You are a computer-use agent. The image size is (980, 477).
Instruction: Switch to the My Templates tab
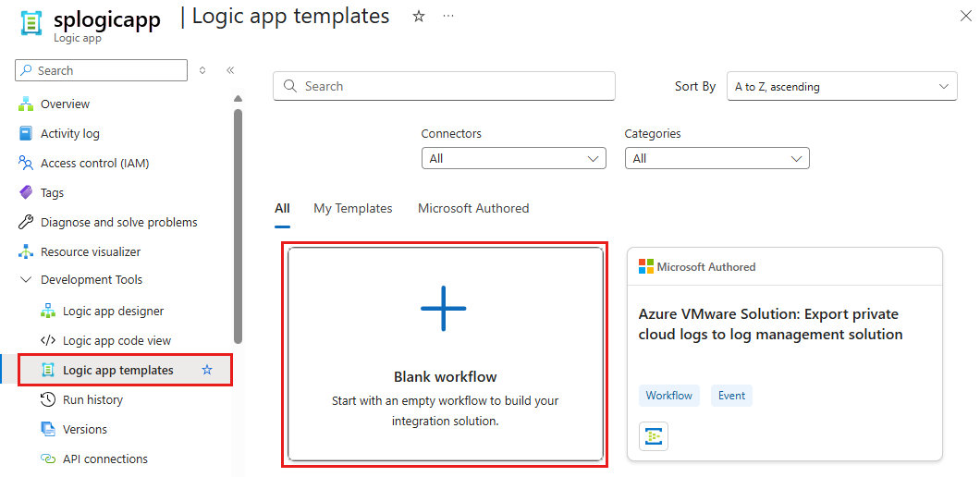coord(353,208)
